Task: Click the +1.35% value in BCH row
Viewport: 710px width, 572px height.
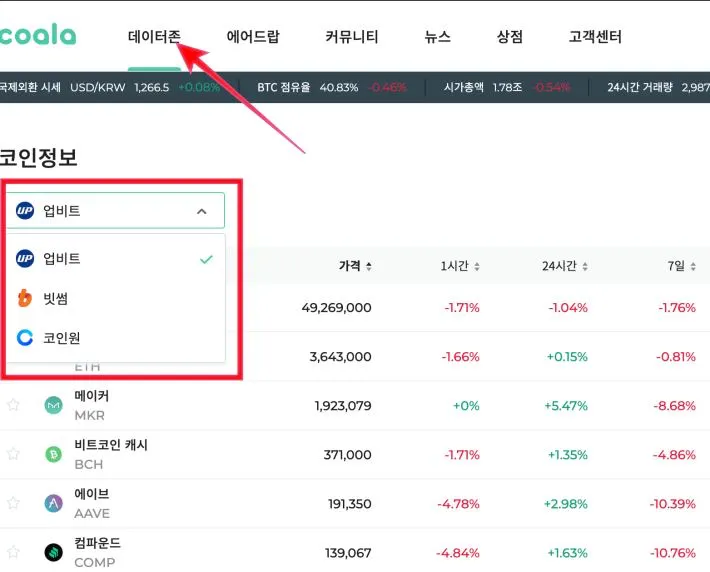Action: pyautogui.click(x=567, y=455)
